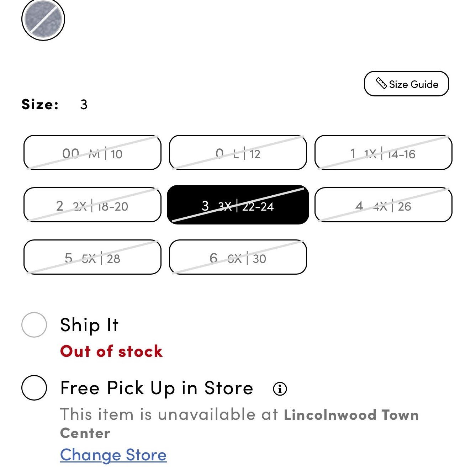Choose size 0 L | 12
The width and height of the screenshot is (476, 476).
pos(238,153)
